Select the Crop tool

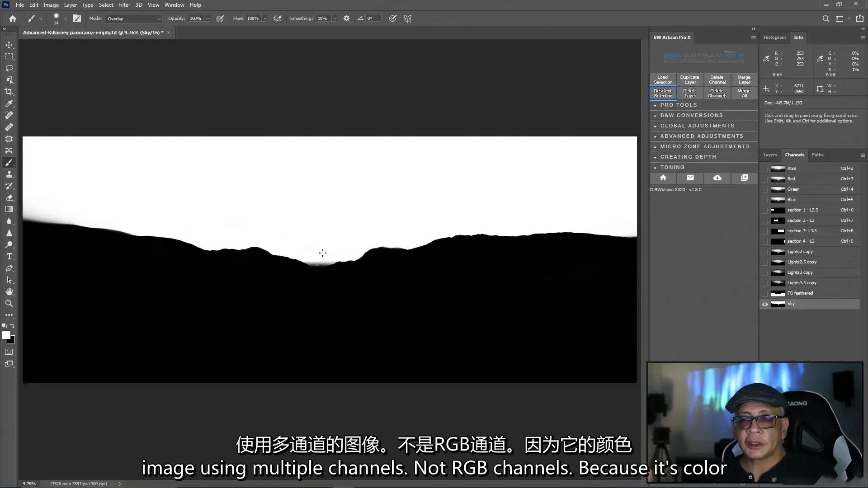click(9, 92)
